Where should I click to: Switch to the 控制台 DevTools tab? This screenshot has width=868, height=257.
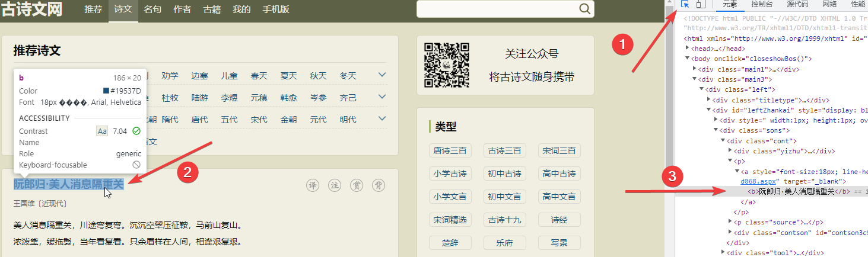click(762, 5)
